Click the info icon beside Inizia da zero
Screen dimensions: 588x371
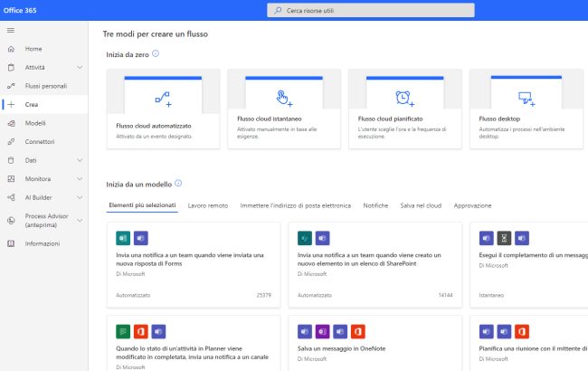[x=156, y=53]
